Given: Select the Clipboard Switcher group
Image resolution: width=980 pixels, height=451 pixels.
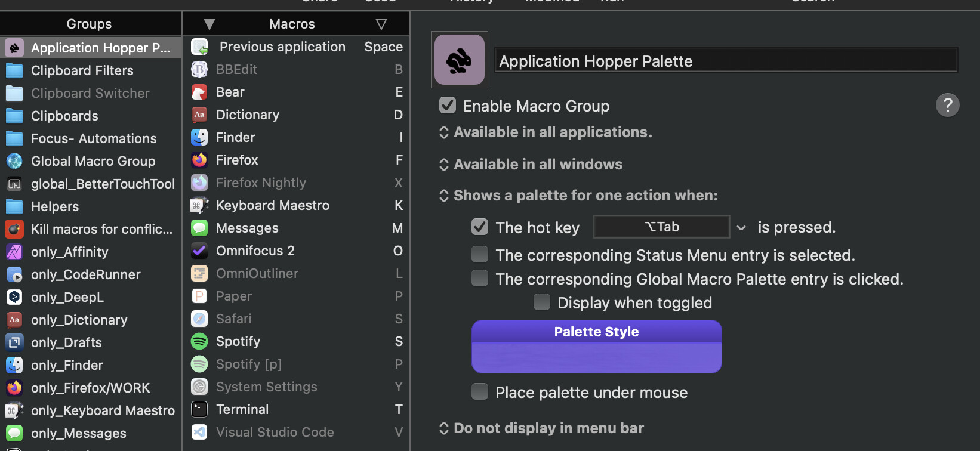Looking at the screenshot, I should (x=91, y=93).
